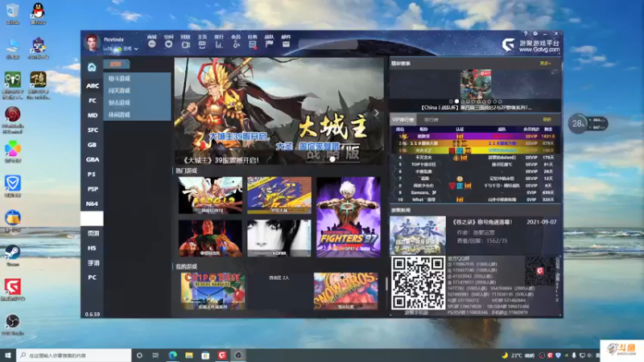Open the QQ penguin desktop icon
Viewport: 644px width, 362px height.
pyautogui.click(x=38, y=14)
